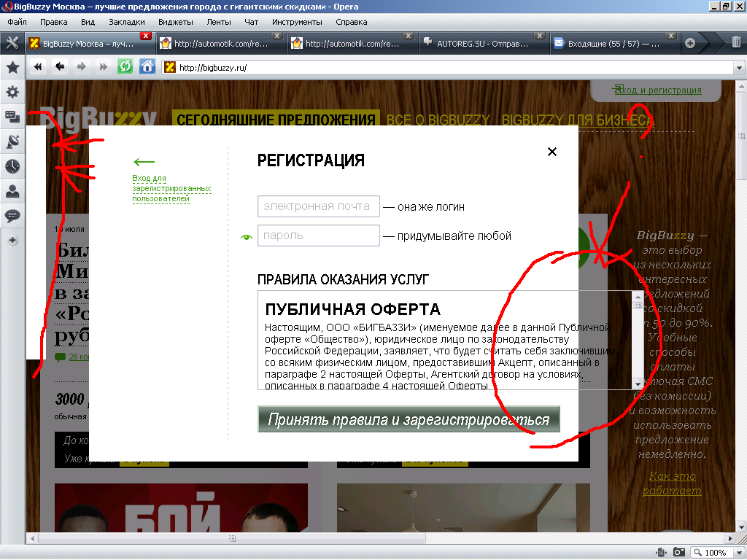
Task: Open the Инструменты menu
Action: tap(298, 22)
